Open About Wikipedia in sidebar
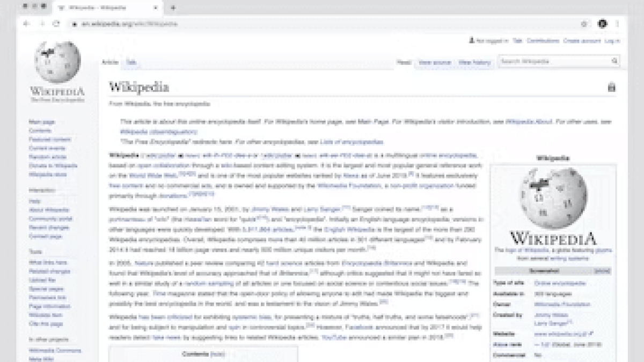The height and width of the screenshot is (362, 644). pos(48,210)
